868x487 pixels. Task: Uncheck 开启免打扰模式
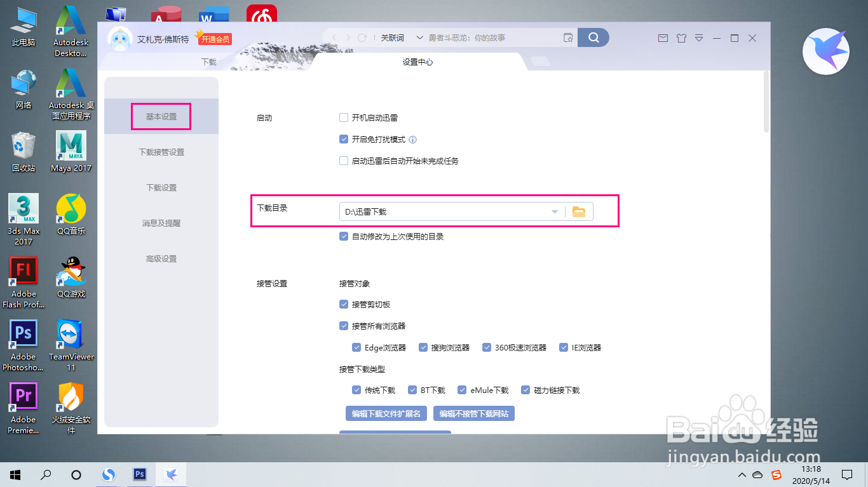tap(344, 139)
